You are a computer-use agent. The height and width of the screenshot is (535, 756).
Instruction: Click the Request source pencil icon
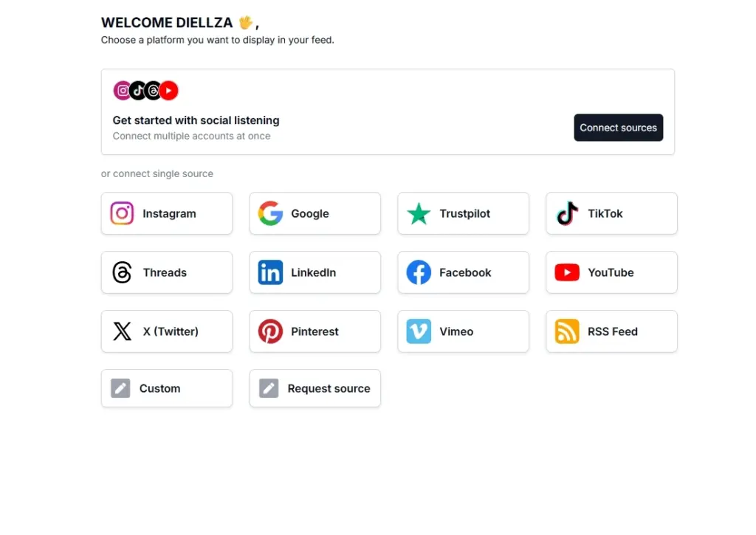[270, 388]
